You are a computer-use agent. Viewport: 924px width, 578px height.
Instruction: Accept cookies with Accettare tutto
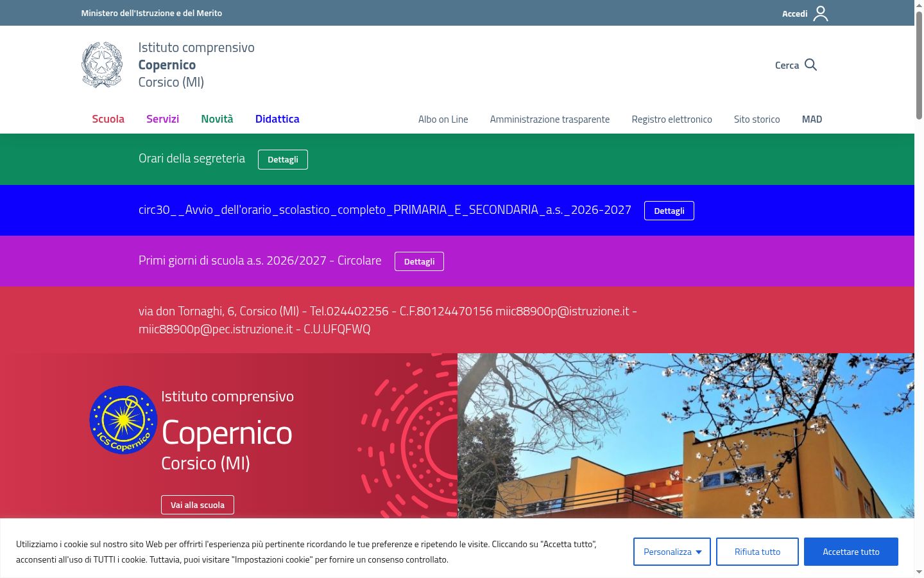[851, 552]
